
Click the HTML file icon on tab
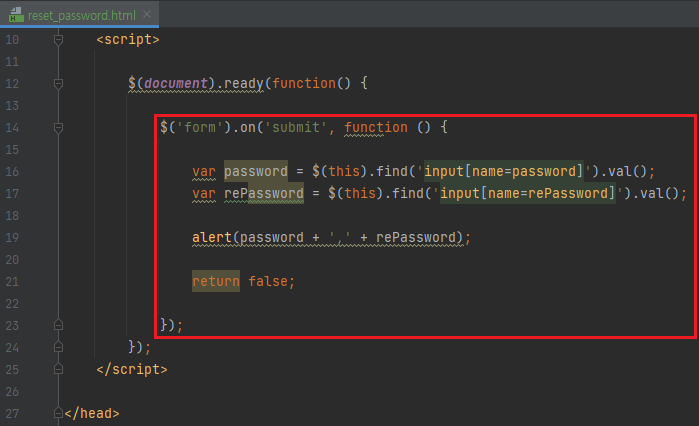pyautogui.click(x=16, y=15)
